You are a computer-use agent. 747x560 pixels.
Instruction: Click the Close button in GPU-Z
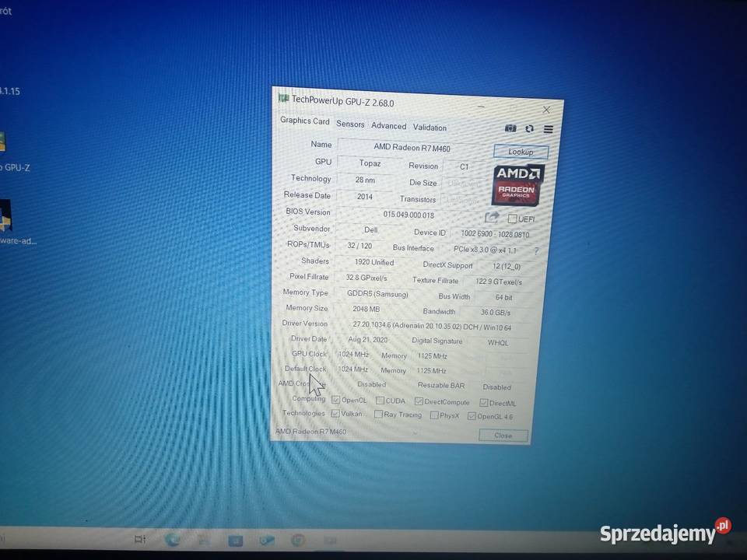[x=503, y=436]
